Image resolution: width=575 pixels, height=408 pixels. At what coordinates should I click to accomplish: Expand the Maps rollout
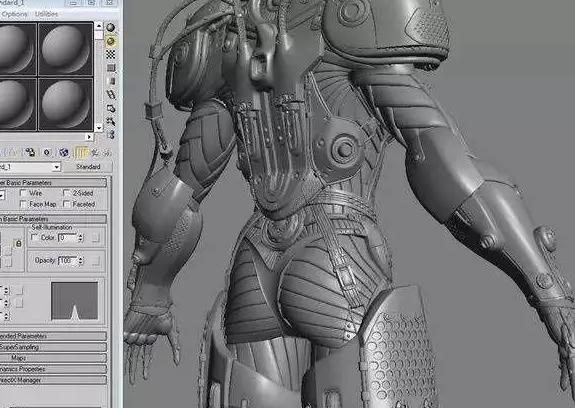coord(53,358)
